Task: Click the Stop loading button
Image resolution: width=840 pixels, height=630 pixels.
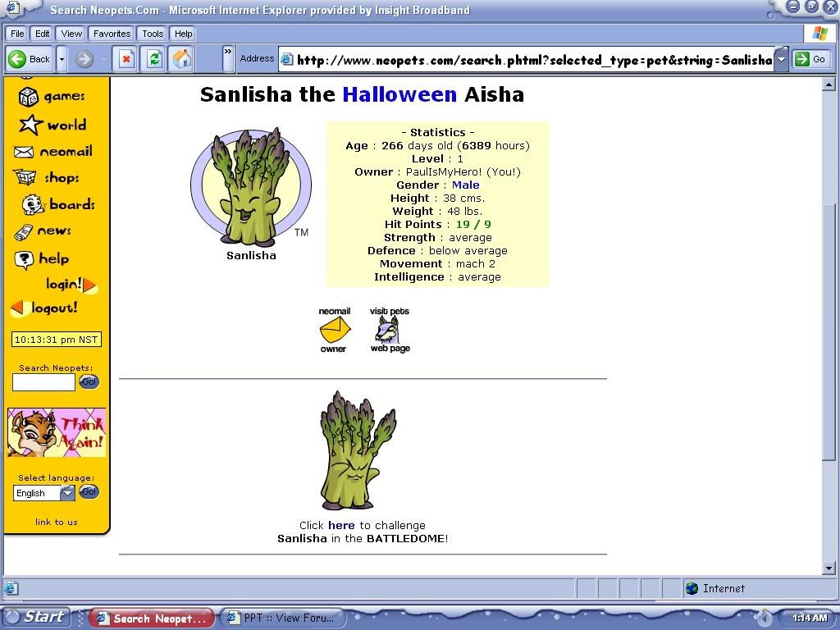Action: [126, 59]
